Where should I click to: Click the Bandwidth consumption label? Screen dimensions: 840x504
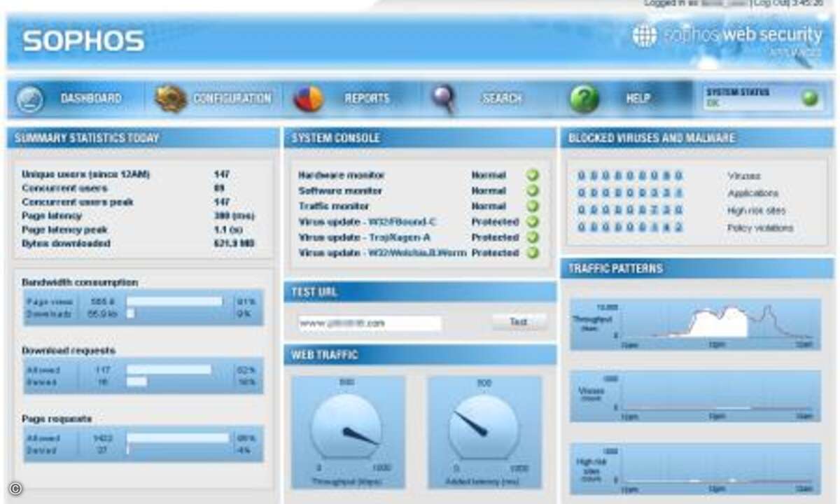(80, 282)
